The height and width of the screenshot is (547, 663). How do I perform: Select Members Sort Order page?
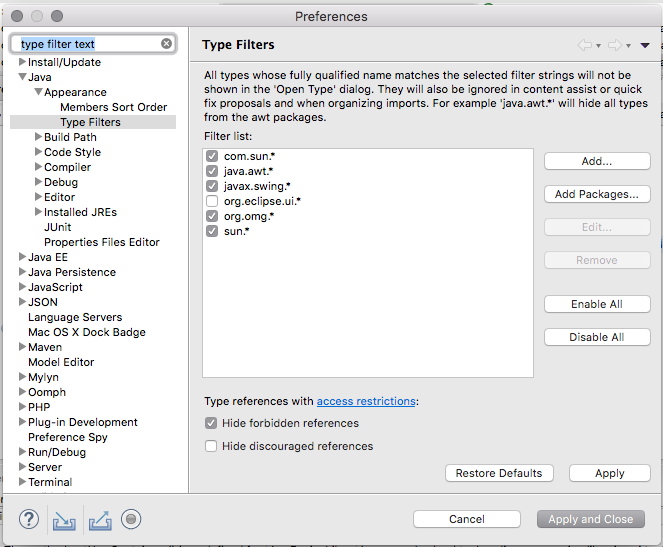point(113,107)
